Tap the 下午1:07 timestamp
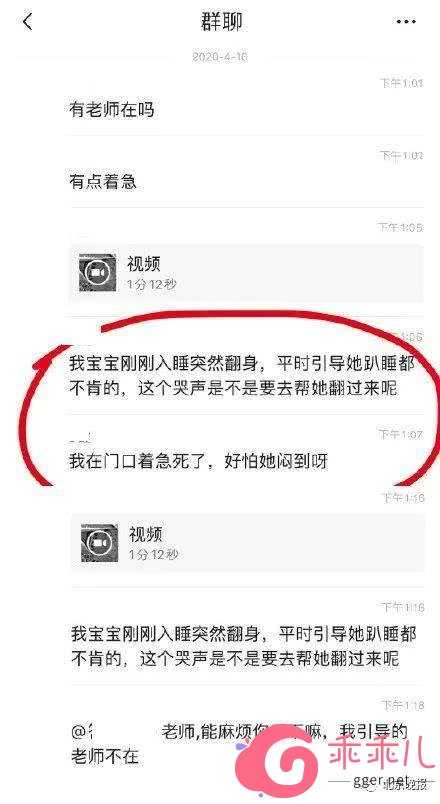The width and height of the screenshot is (440, 804). pyautogui.click(x=401, y=434)
